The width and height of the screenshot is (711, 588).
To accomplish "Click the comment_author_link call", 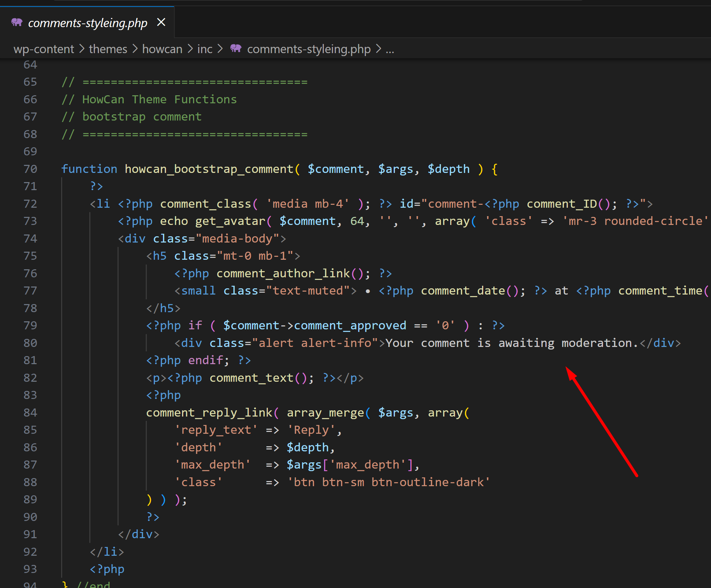I will pyautogui.click(x=283, y=273).
